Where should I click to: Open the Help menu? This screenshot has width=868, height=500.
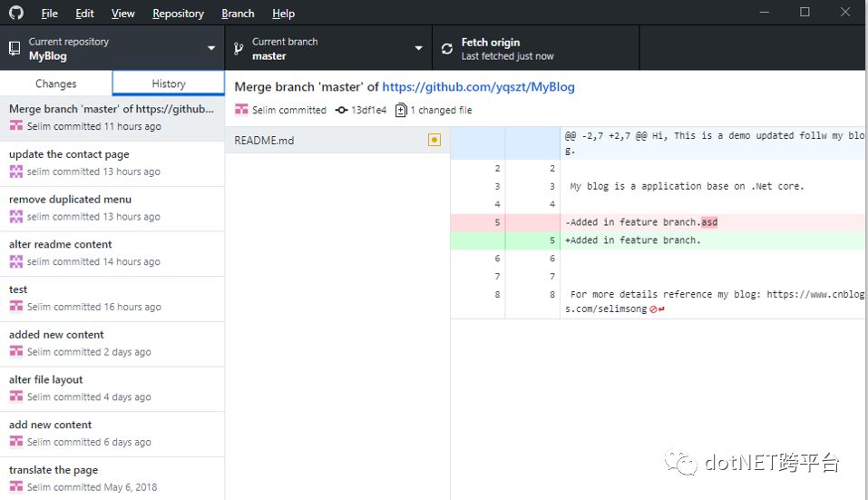point(283,14)
